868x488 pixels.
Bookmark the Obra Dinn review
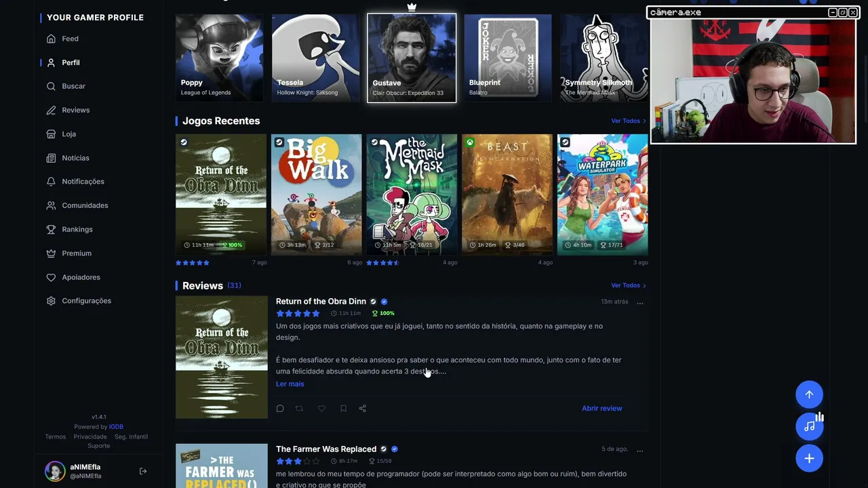343,409
